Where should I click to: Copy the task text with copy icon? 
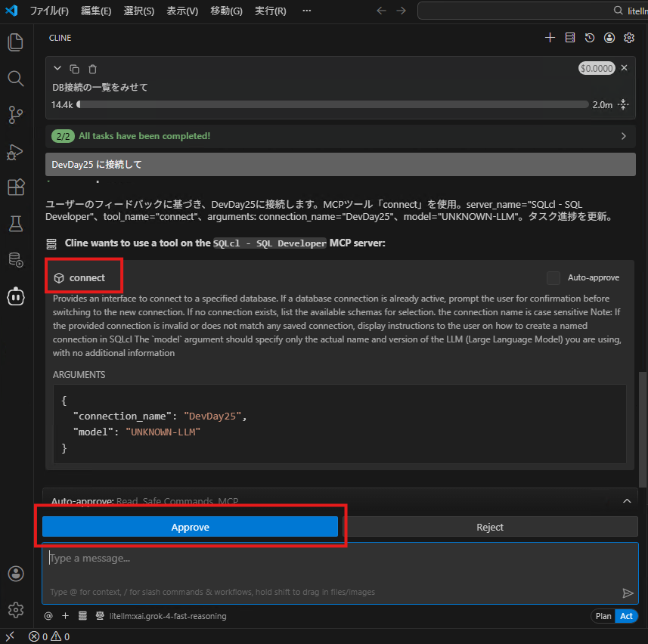74,69
